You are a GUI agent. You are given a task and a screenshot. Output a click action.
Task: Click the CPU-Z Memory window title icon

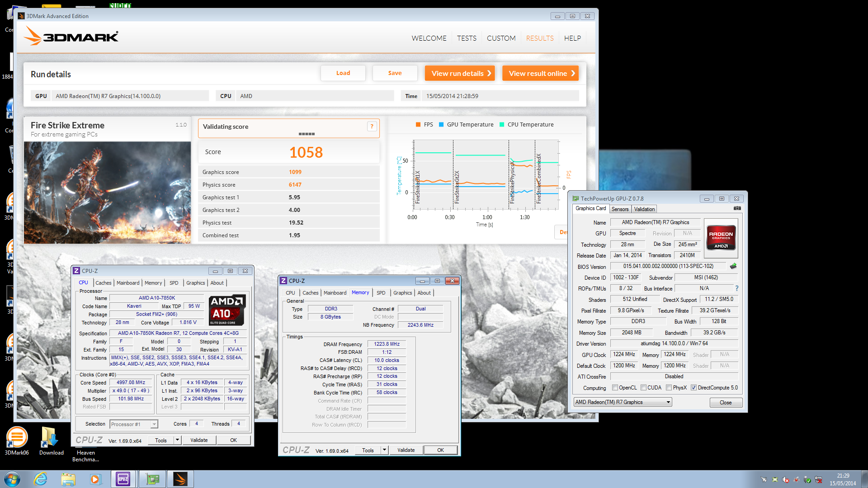(x=283, y=281)
